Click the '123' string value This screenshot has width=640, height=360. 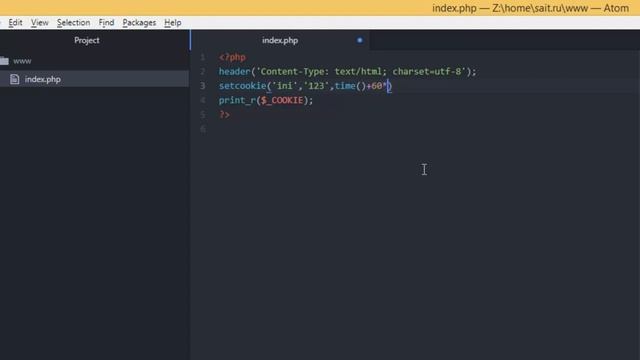pyautogui.click(x=316, y=86)
